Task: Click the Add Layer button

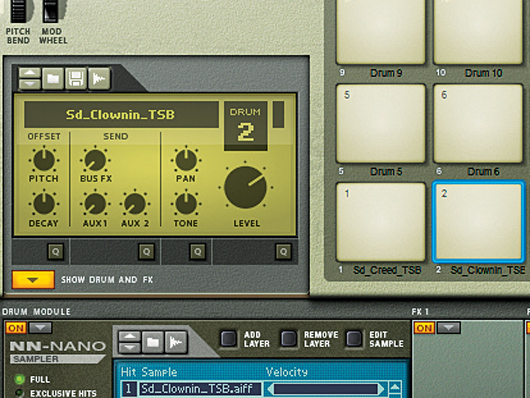Action: [228, 339]
